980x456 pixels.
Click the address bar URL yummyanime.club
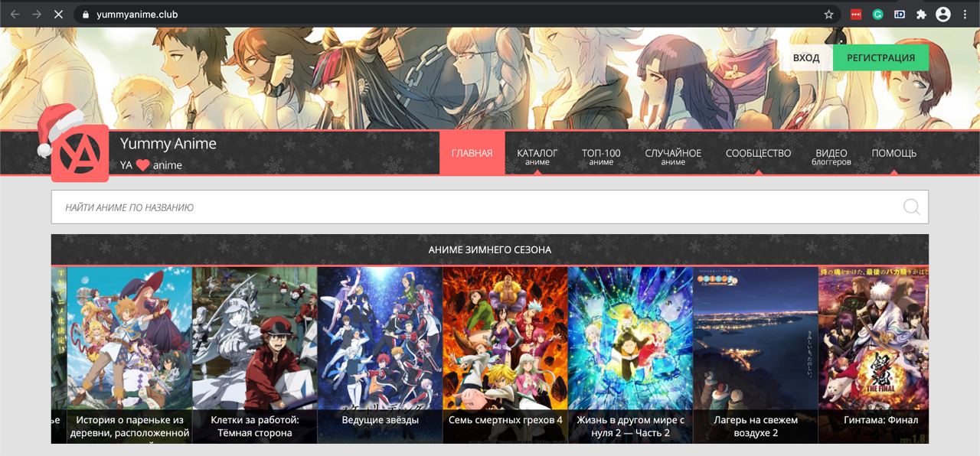point(137,15)
